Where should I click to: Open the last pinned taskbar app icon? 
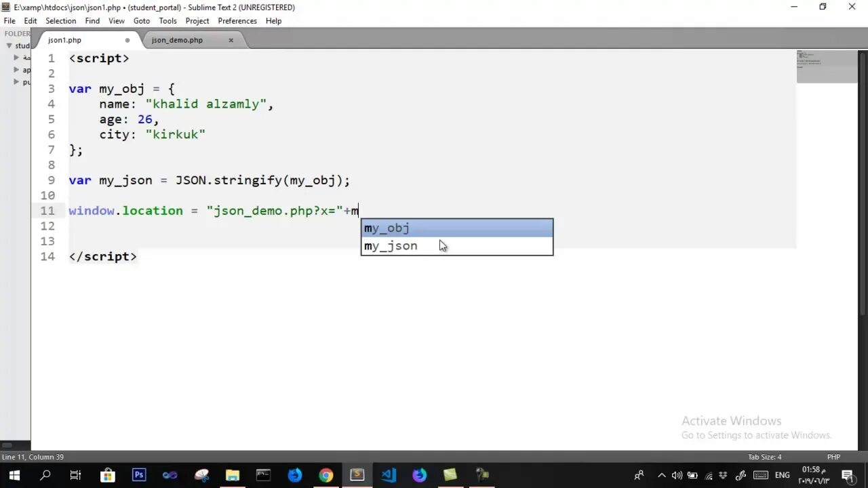click(481, 475)
